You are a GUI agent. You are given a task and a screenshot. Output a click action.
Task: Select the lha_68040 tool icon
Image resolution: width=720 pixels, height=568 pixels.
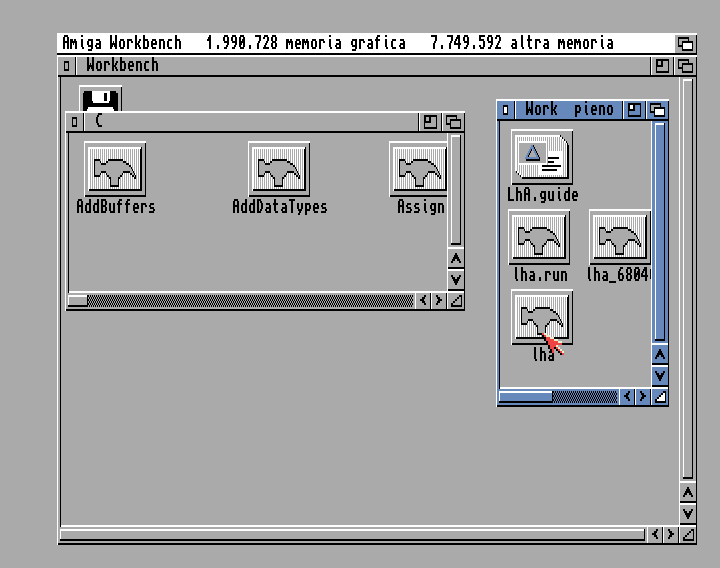pyautogui.click(x=619, y=237)
